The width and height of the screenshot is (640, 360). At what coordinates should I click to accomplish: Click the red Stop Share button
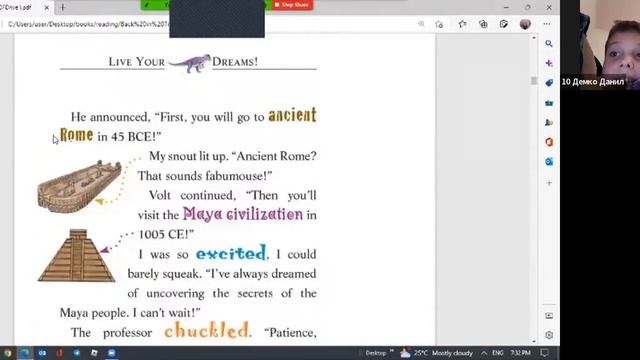tap(292, 4)
